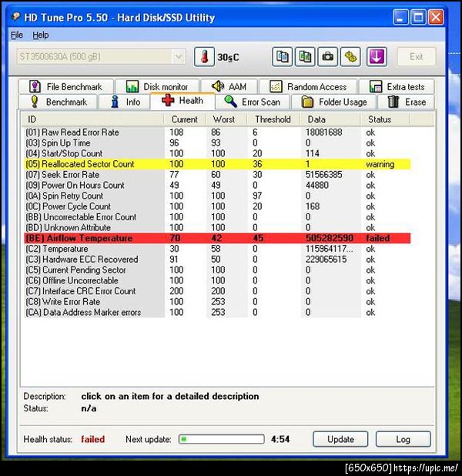Click the data value 44880

coord(317,185)
